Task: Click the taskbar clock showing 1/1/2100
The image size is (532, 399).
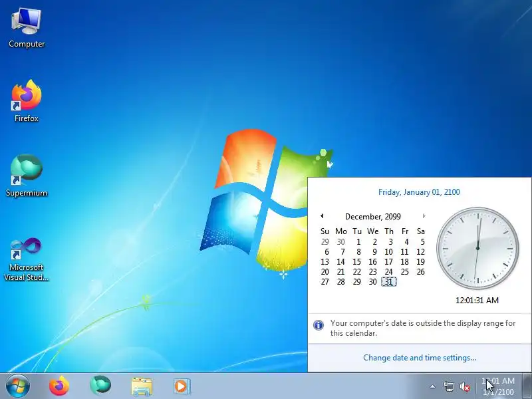Action: point(498,386)
